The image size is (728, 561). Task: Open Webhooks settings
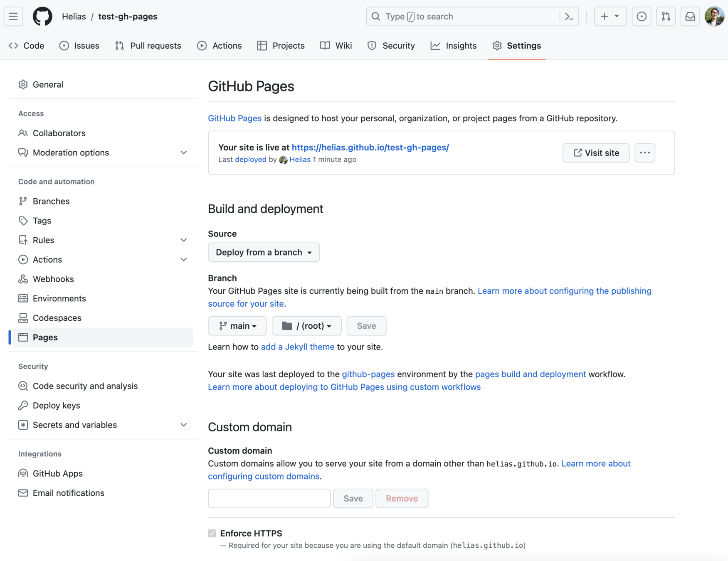pos(104,279)
